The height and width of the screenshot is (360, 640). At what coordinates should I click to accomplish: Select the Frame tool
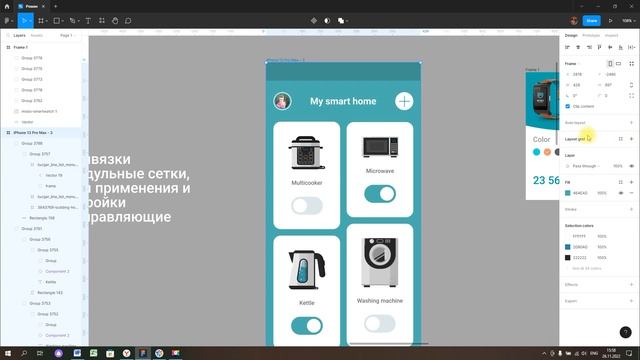coord(41,20)
